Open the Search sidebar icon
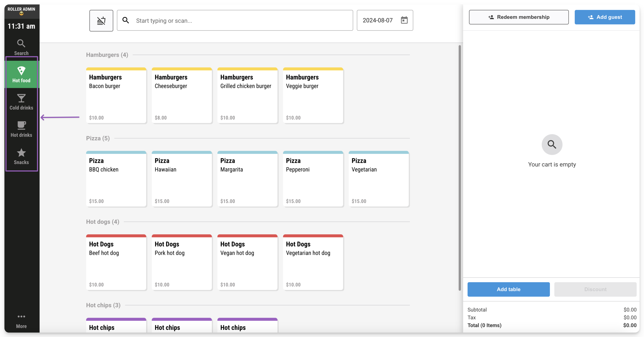The image size is (644, 337). tap(21, 47)
